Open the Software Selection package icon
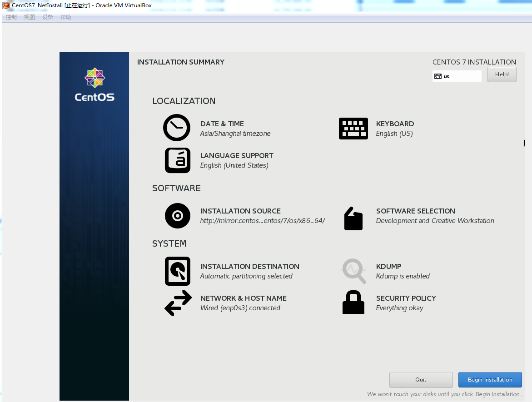The image size is (532, 402). [353, 218]
